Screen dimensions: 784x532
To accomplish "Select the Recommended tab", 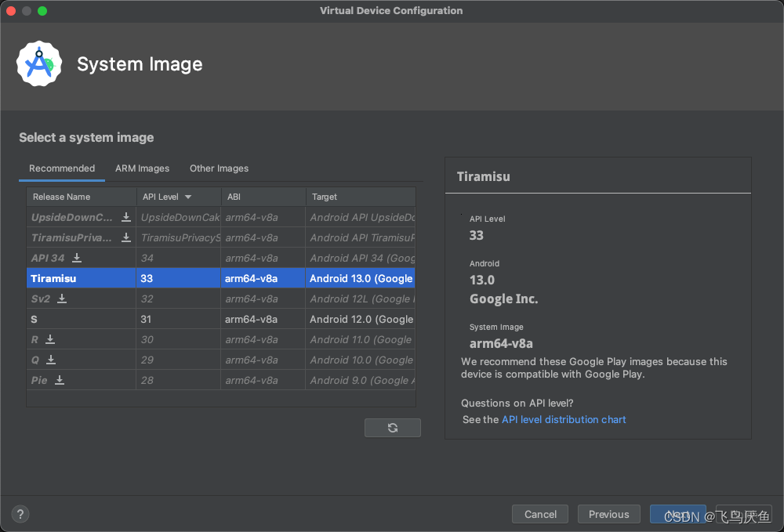I will (62, 168).
